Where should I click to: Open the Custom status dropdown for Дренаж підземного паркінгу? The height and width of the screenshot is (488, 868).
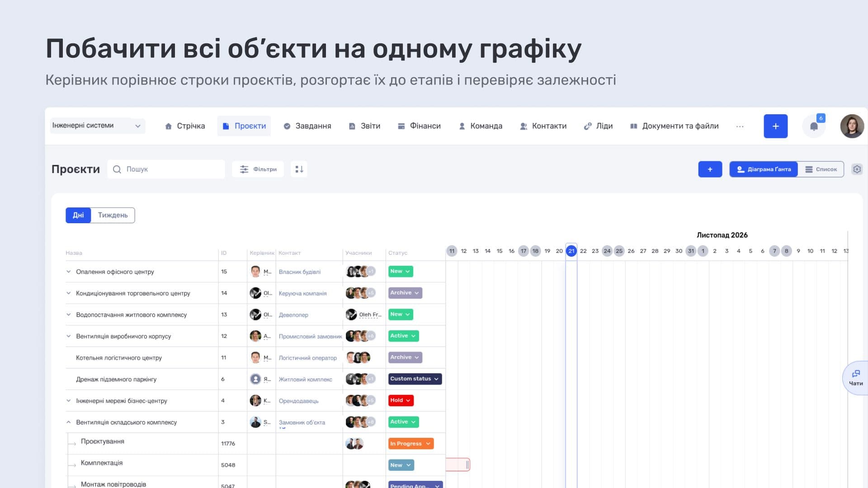click(415, 379)
